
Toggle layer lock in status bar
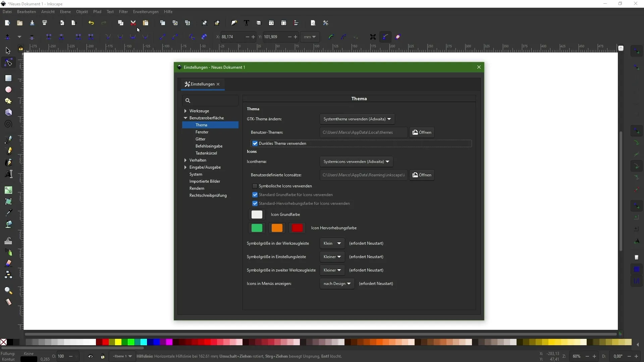[x=103, y=356]
